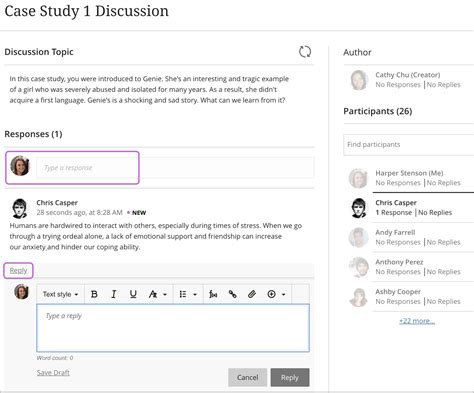Viewport: 474px width, 393px height.
Task: Click Andy Farrell's avatar
Action: click(358, 237)
